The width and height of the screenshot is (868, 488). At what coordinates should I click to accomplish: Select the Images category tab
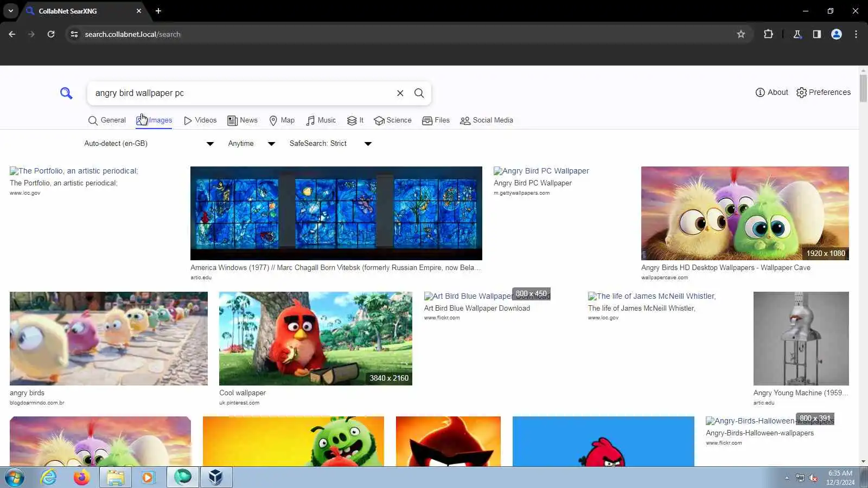coord(154,120)
